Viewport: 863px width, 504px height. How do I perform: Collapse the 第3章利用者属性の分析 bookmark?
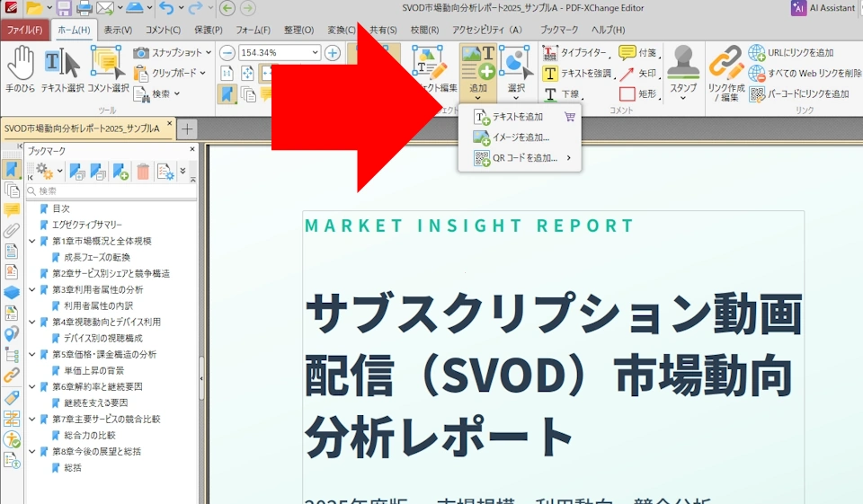click(32, 290)
